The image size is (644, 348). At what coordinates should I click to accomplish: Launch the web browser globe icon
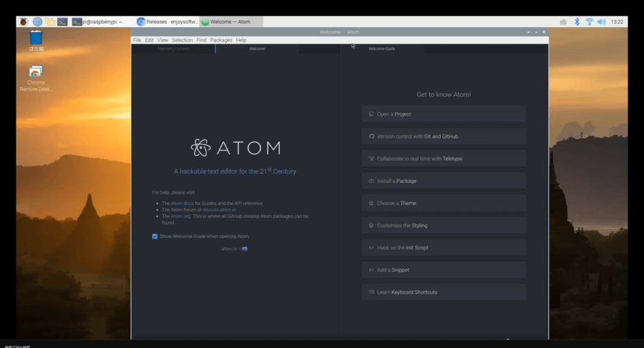pos(38,21)
